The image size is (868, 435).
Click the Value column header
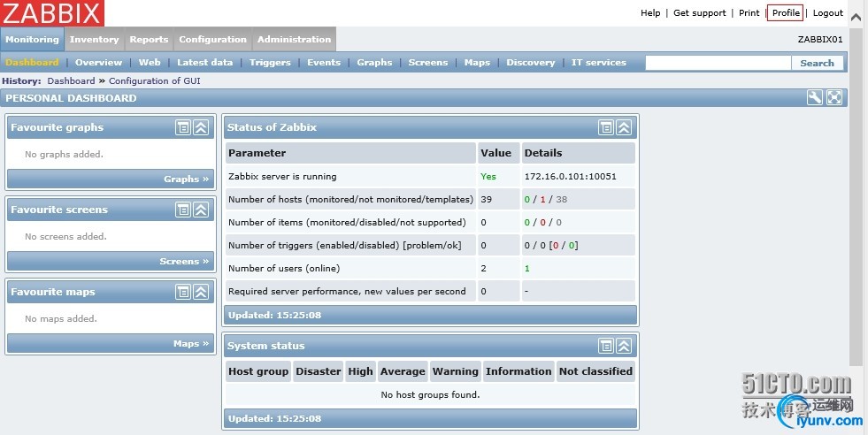(x=498, y=153)
